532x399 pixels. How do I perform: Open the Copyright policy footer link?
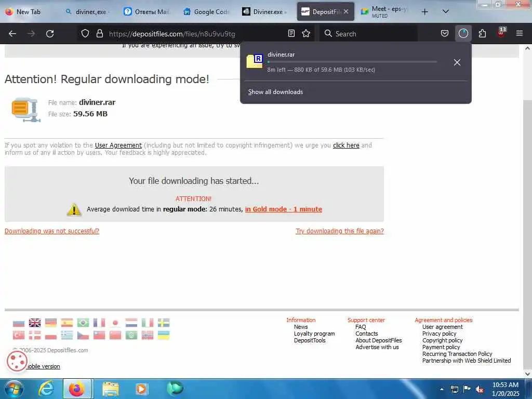(443, 340)
